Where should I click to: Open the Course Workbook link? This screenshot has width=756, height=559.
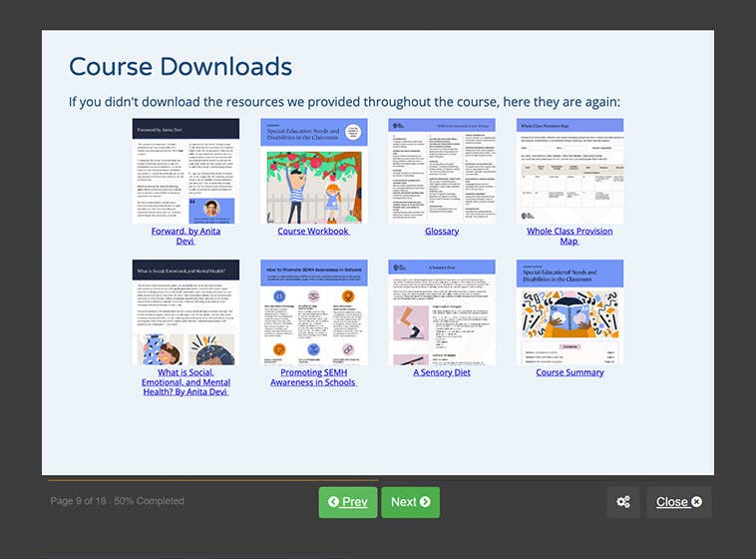click(313, 231)
